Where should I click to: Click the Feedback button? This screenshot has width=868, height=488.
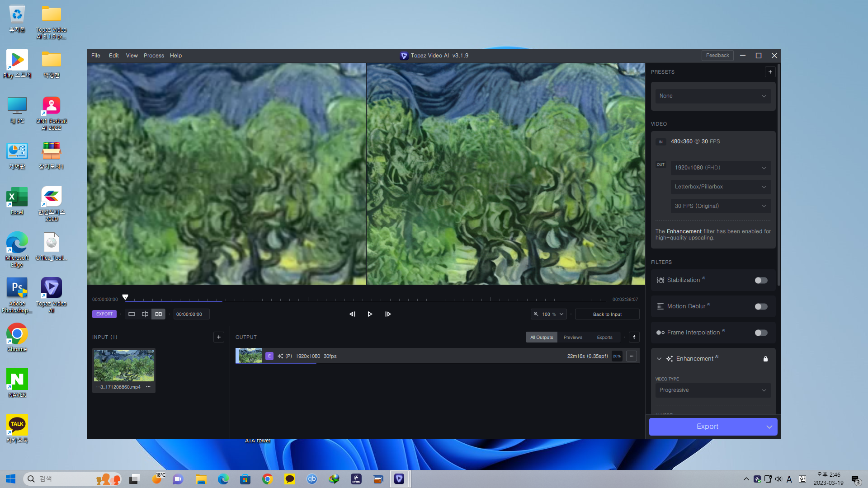717,55
